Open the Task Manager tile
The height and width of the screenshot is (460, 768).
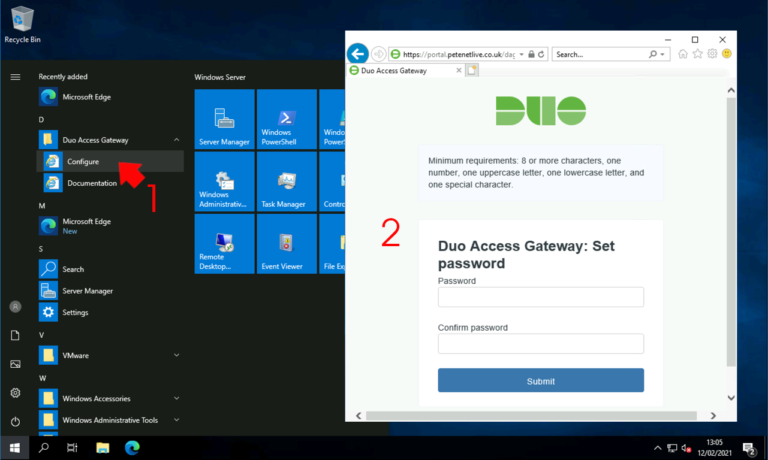point(287,181)
